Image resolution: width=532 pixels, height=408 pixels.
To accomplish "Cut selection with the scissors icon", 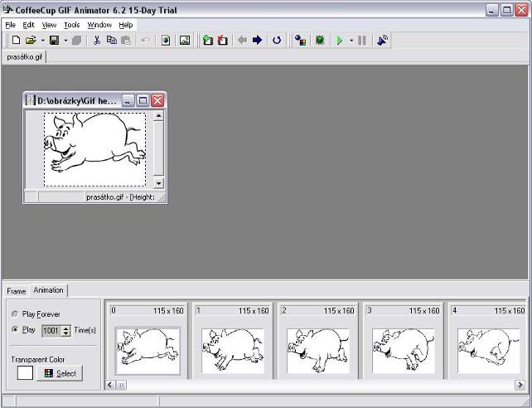I will pos(97,40).
